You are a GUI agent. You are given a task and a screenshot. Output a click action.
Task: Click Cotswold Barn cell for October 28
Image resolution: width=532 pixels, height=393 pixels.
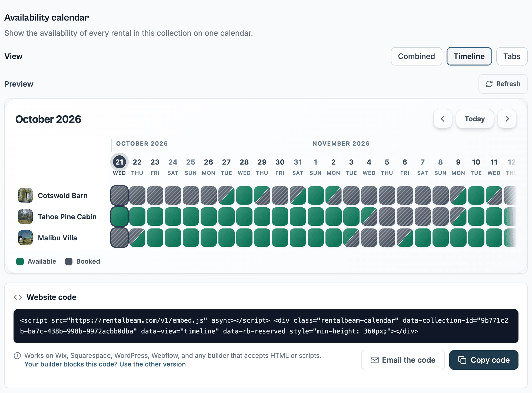click(x=244, y=195)
